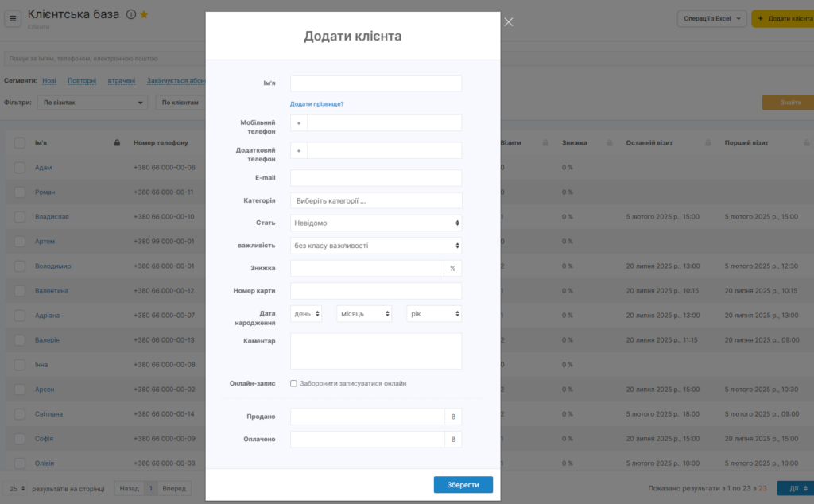Close the Додати клієнта dialog with X
The image size is (814, 504).
click(509, 22)
